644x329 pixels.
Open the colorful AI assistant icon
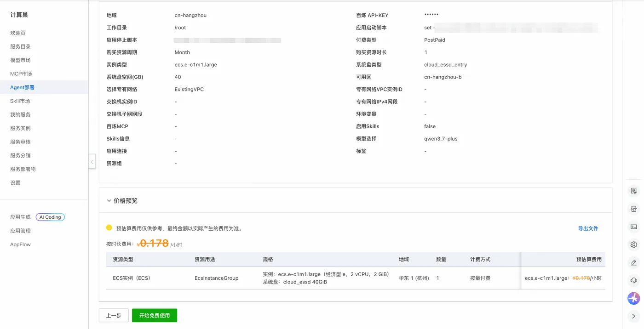tap(633, 298)
